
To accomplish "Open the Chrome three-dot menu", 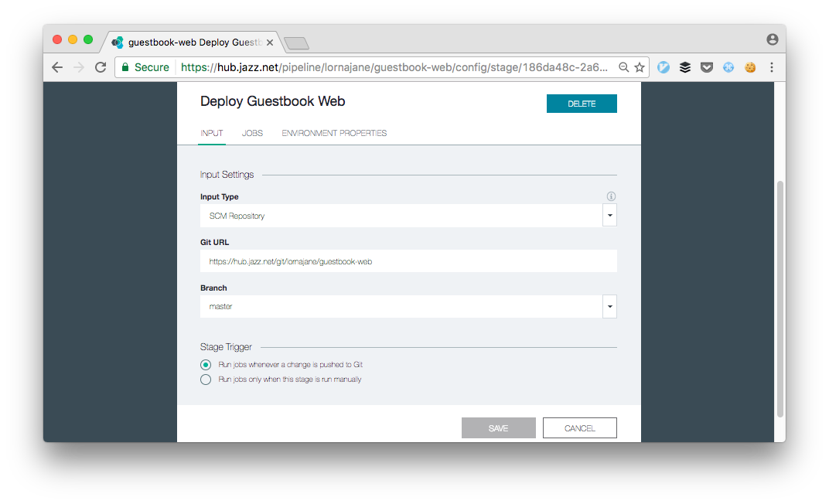I will coord(772,67).
